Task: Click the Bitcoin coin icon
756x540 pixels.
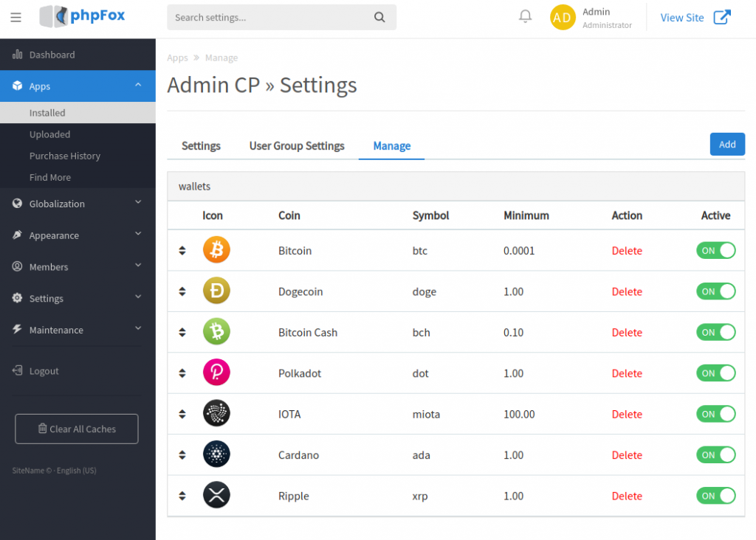Action: [x=216, y=250]
